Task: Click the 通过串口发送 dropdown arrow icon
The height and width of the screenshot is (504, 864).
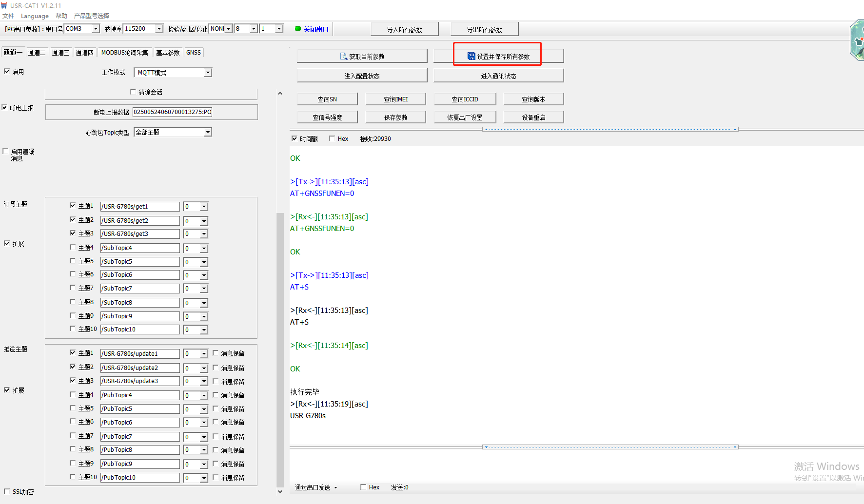Action: click(x=335, y=487)
